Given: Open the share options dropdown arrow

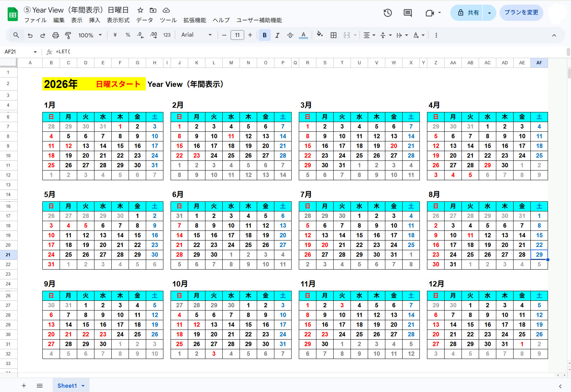Looking at the screenshot, I should point(489,13).
